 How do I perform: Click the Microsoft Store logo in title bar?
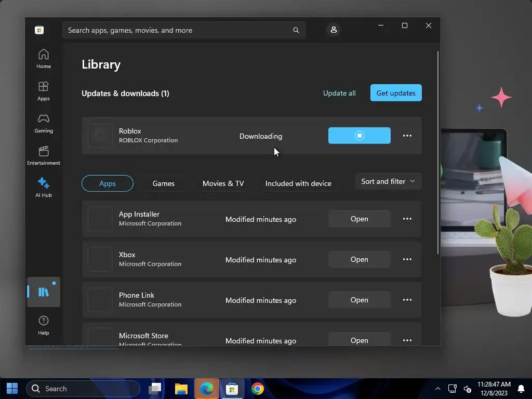[x=39, y=30]
